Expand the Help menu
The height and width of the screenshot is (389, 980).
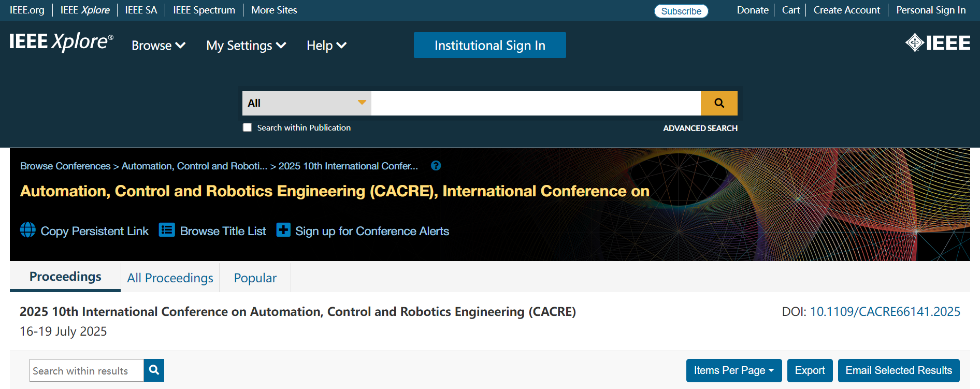click(326, 46)
